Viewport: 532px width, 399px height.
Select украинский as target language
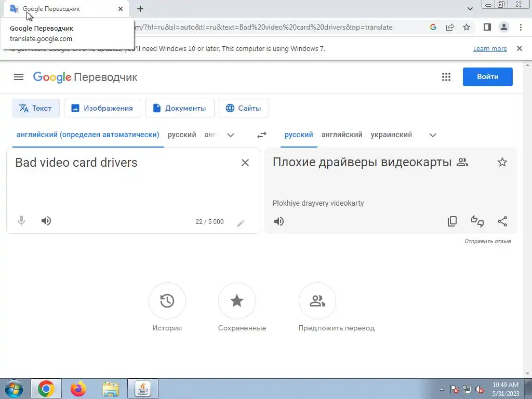point(391,135)
